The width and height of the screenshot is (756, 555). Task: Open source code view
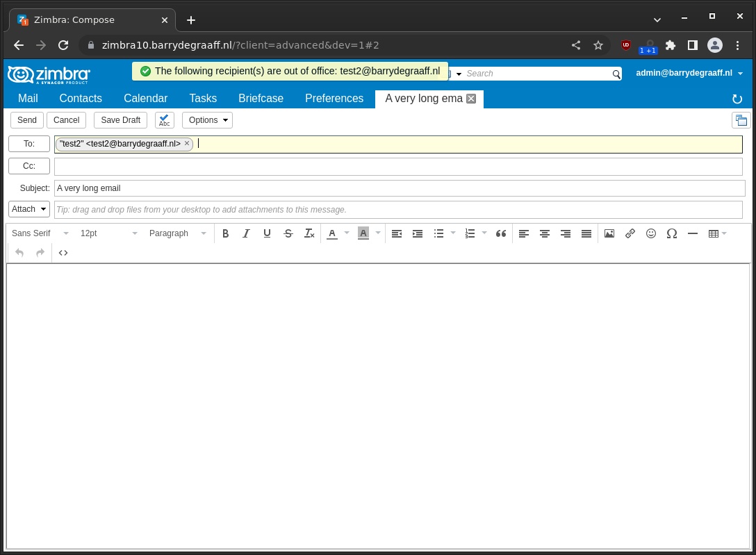[63, 253]
